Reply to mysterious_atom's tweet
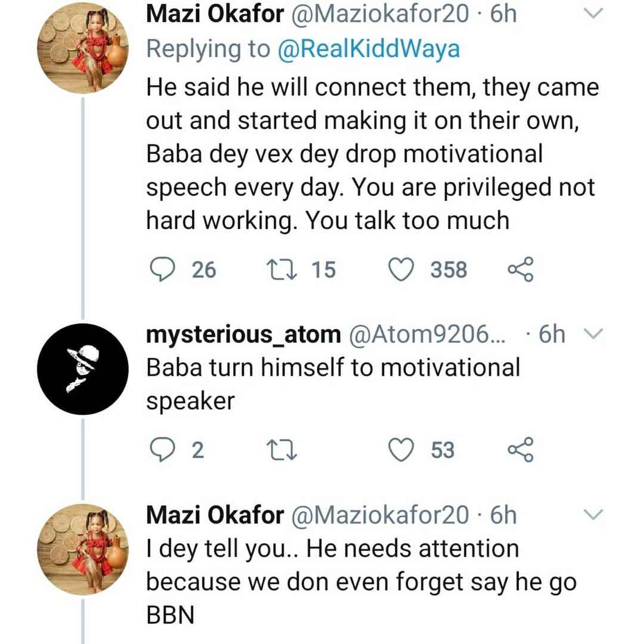This screenshot has width=644, height=644. point(162,450)
